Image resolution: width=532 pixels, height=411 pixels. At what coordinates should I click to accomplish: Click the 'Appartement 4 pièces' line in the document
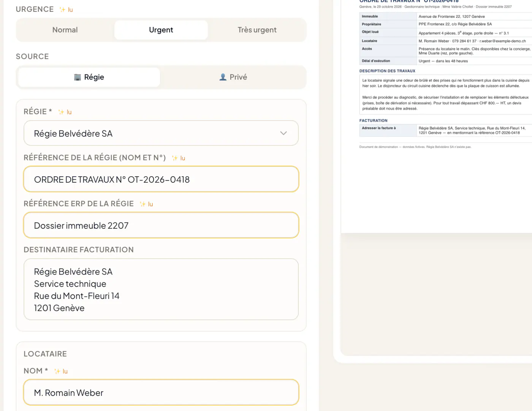[464, 33]
